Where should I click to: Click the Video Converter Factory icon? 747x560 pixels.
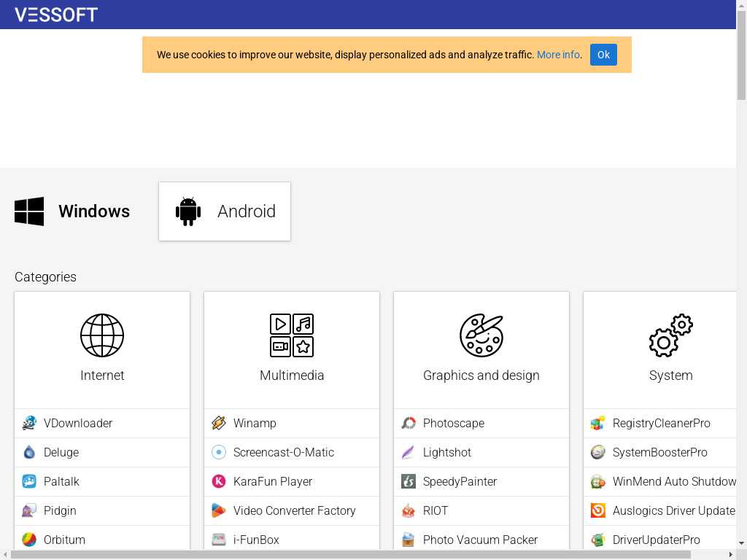point(219,510)
